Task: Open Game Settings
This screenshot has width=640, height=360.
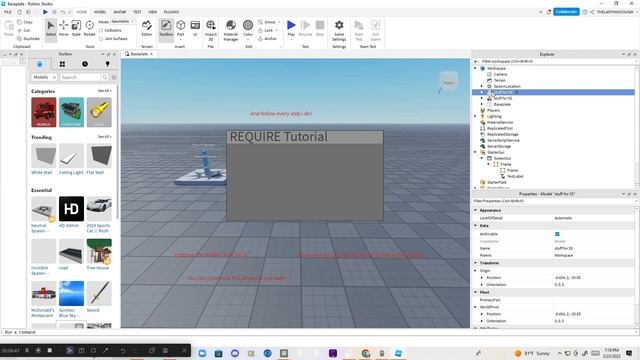Action: (339, 30)
